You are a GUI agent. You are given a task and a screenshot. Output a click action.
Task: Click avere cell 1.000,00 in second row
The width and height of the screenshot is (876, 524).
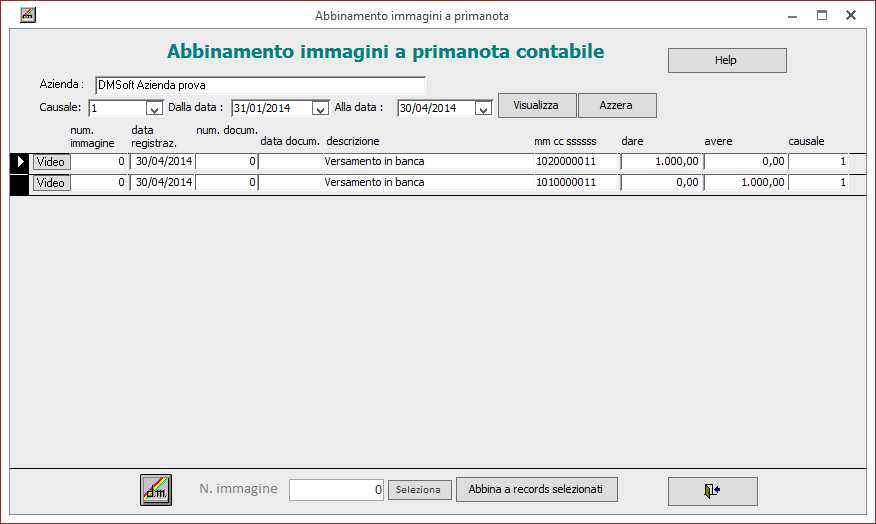pyautogui.click(x=745, y=182)
